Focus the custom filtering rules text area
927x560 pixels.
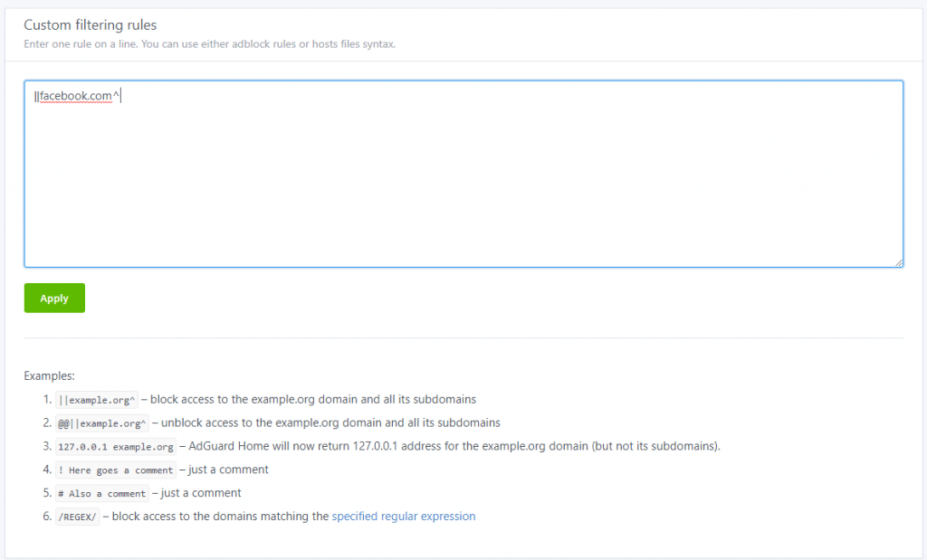coord(463,174)
